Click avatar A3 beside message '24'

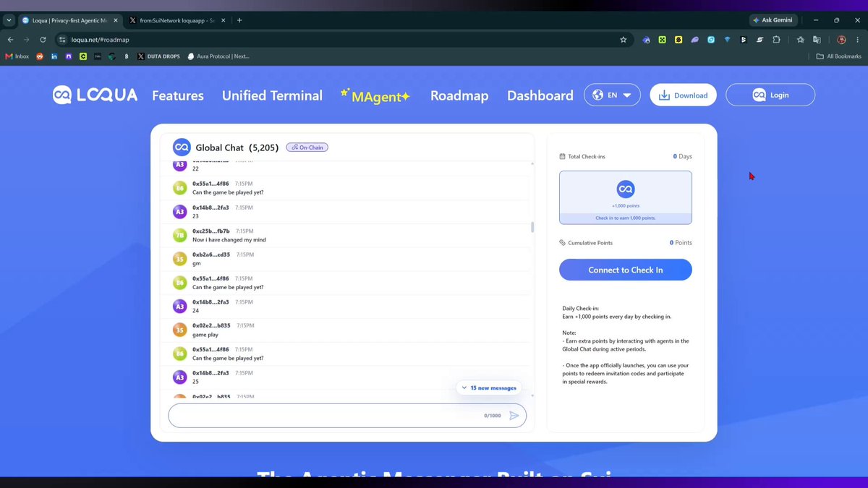click(x=180, y=307)
